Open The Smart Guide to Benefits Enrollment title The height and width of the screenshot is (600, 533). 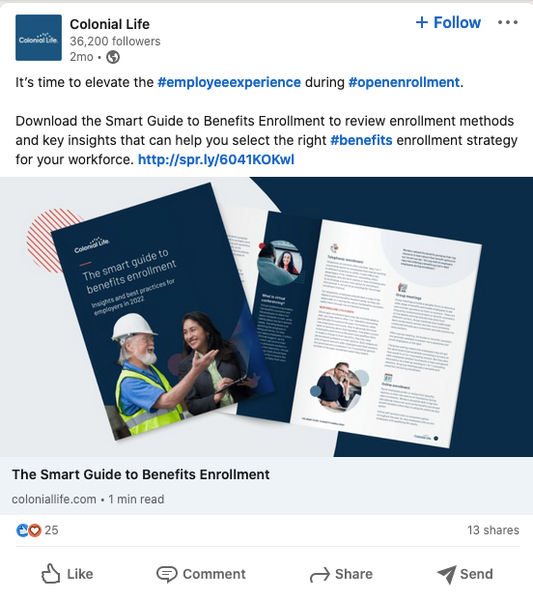pyautogui.click(x=141, y=474)
